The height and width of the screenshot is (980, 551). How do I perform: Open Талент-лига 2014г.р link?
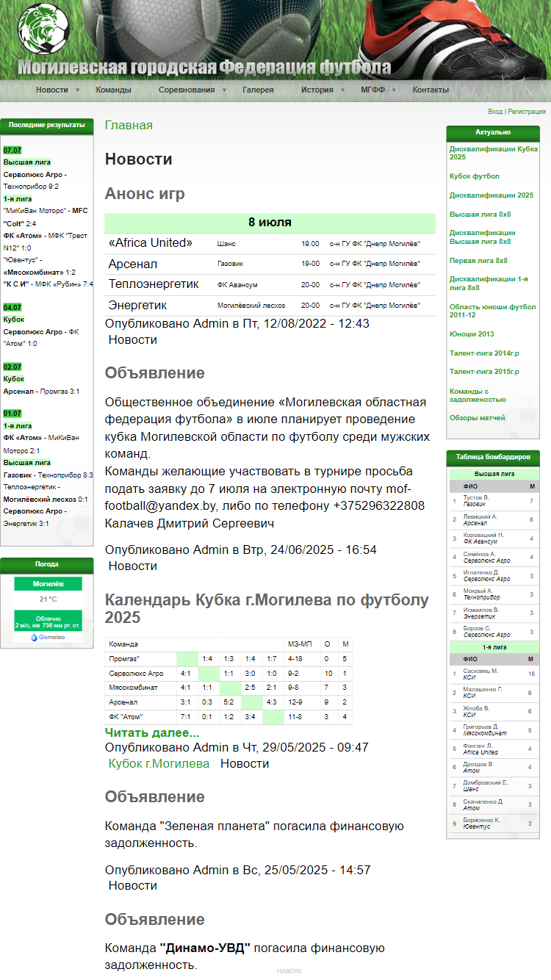pos(484,353)
